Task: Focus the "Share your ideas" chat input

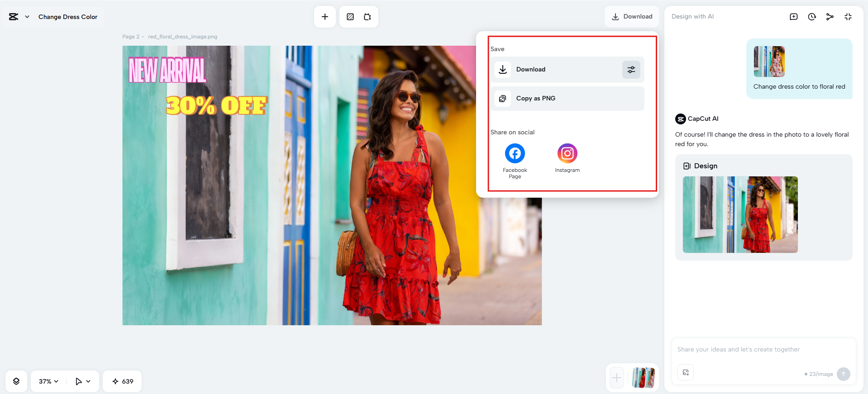Action: point(764,350)
